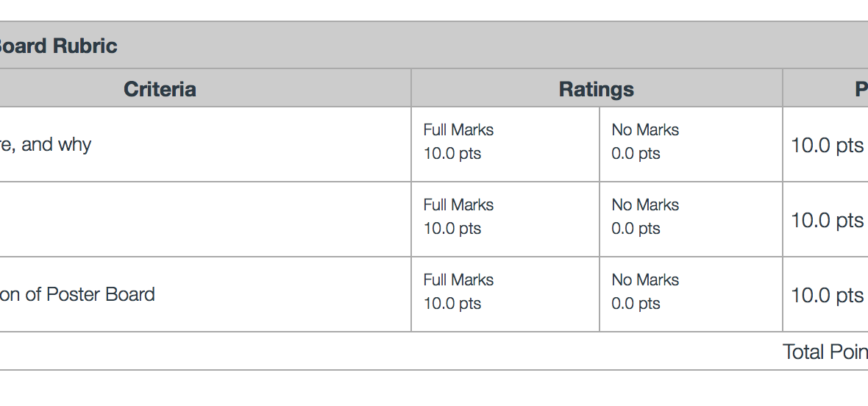Click '10.0 pts' under Full Marks in second row
This screenshot has width=868, height=406.
(x=452, y=229)
